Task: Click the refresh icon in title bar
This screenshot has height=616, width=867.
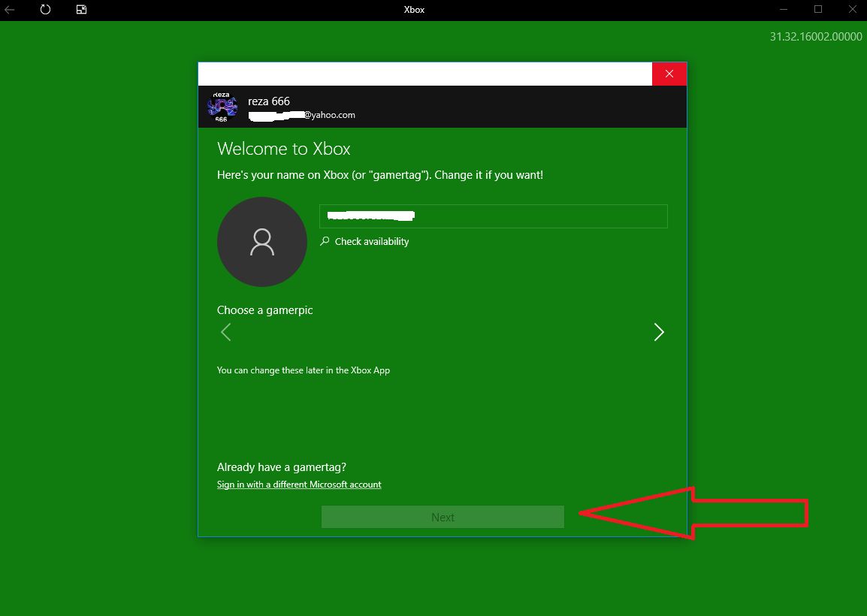Action: 45,10
